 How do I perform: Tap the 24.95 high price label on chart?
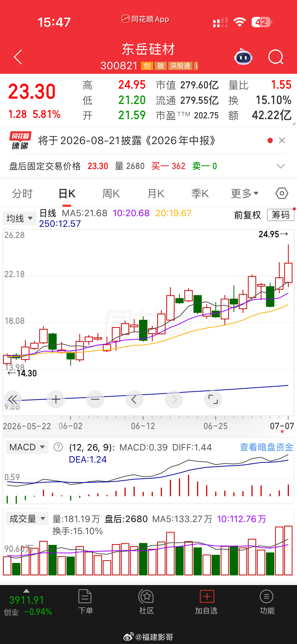coord(273,234)
